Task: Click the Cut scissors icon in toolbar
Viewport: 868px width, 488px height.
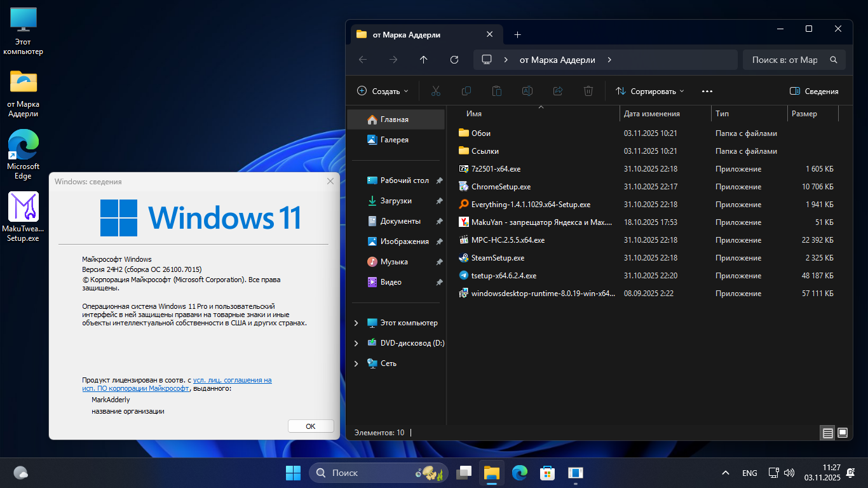Action: click(x=435, y=91)
